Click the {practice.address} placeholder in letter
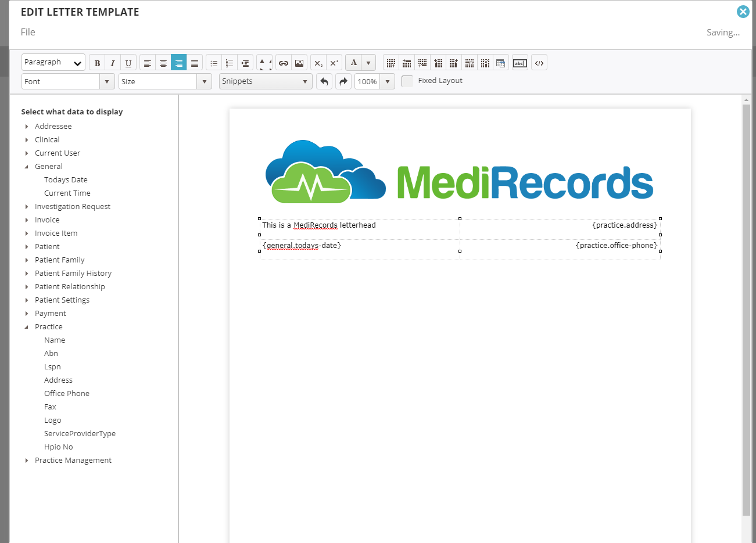Screen dimensions: 756x543 (625, 225)
